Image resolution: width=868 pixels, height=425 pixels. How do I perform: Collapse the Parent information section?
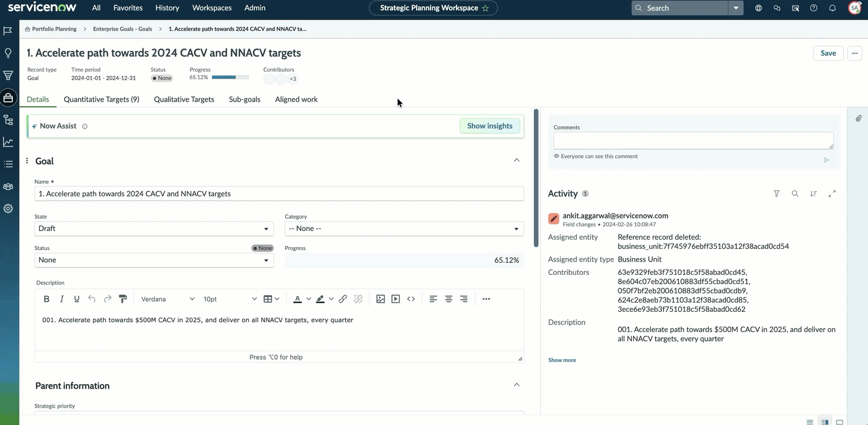point(517,385)
